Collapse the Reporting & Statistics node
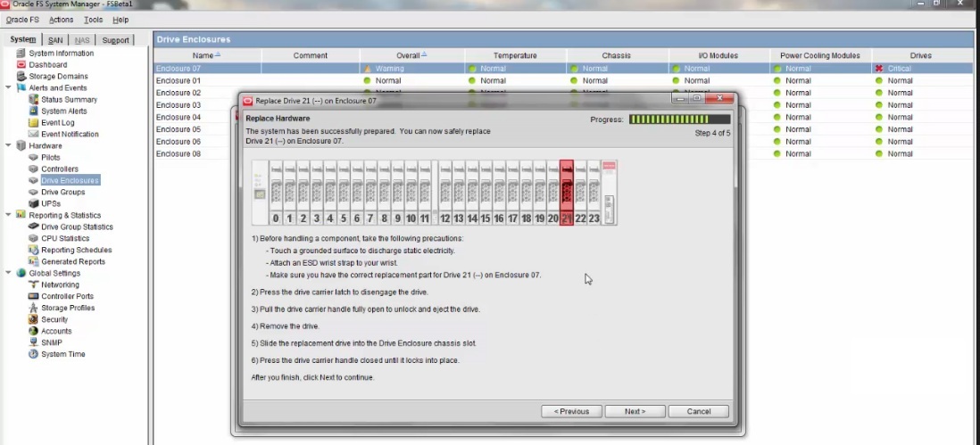The width and height of the screenshot is (980, 445). pos(8,216)
